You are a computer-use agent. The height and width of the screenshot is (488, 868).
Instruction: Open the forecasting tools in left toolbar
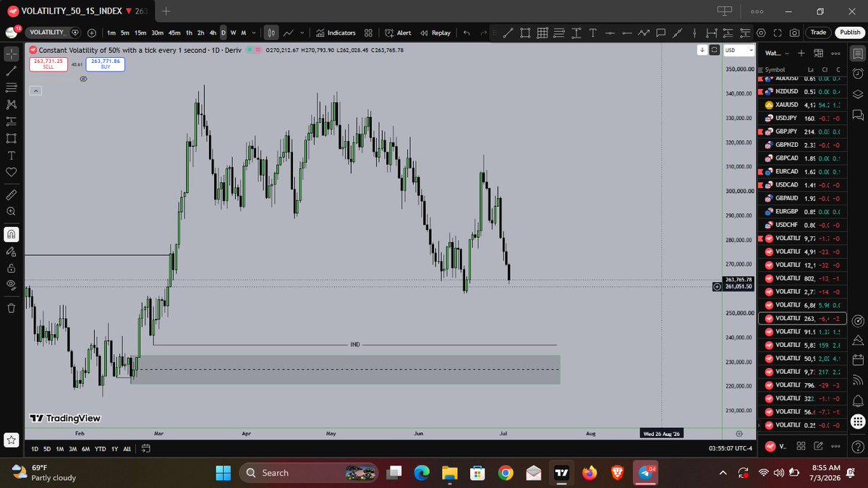pos(11,121)
